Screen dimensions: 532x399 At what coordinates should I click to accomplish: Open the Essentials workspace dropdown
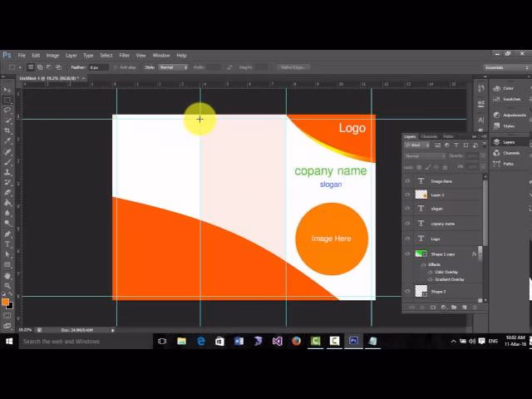[x=502, y=66]
